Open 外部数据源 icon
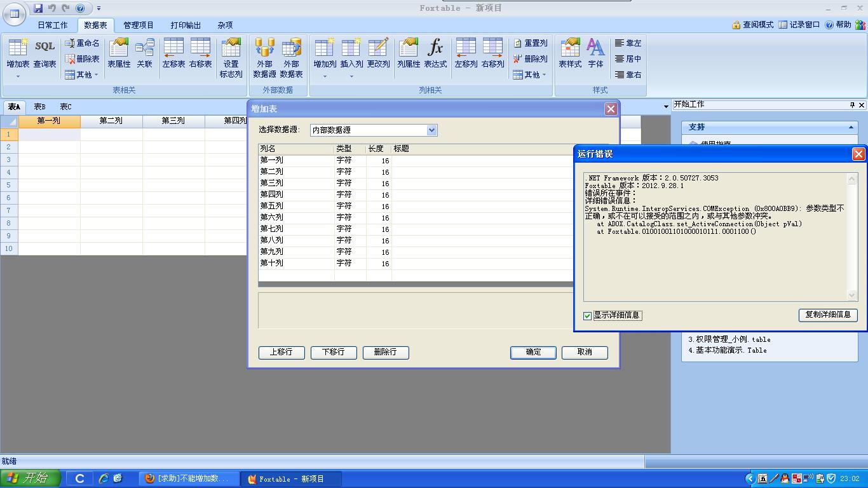Image resolution: width=868 pixels, height=488 pixels. [264, 58]
